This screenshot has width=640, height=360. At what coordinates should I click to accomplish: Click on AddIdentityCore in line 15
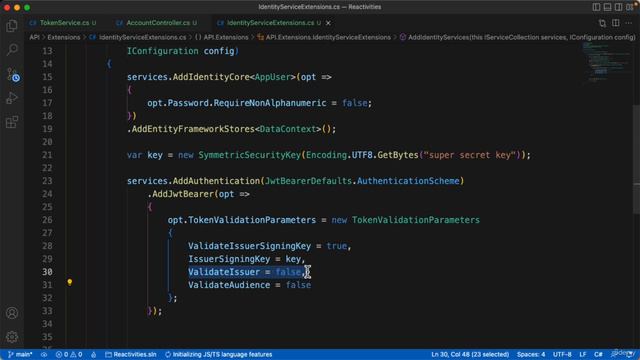click(211, 77)
